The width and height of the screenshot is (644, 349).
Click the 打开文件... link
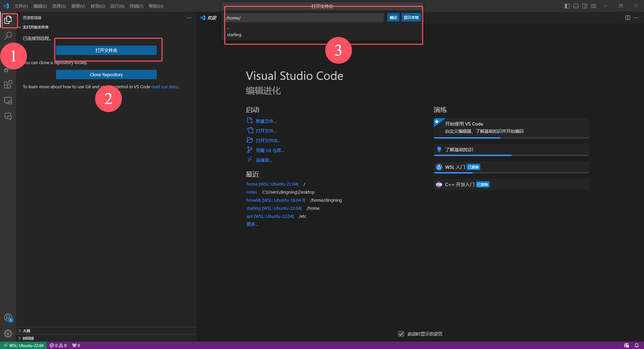(266, 131)
